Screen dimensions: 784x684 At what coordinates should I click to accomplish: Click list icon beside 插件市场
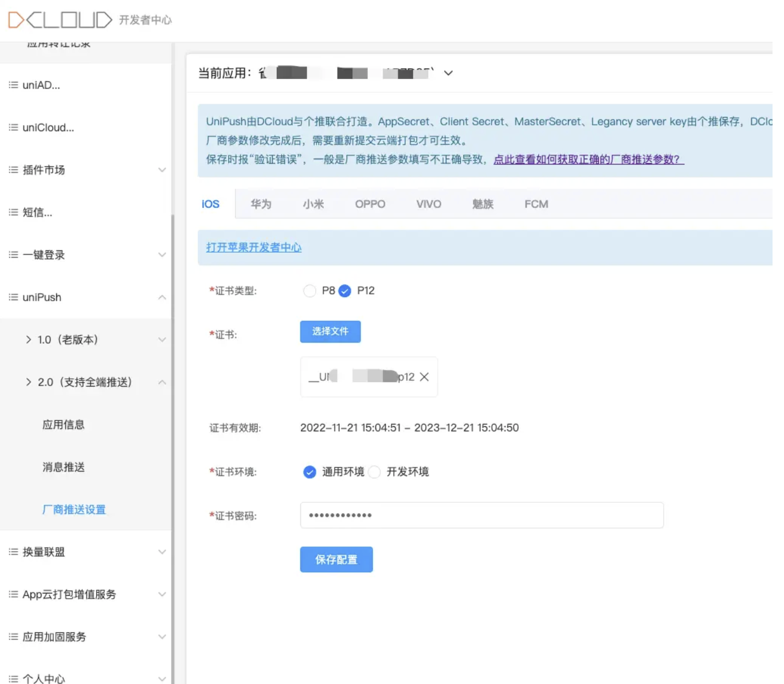click(x=13, y=170)
